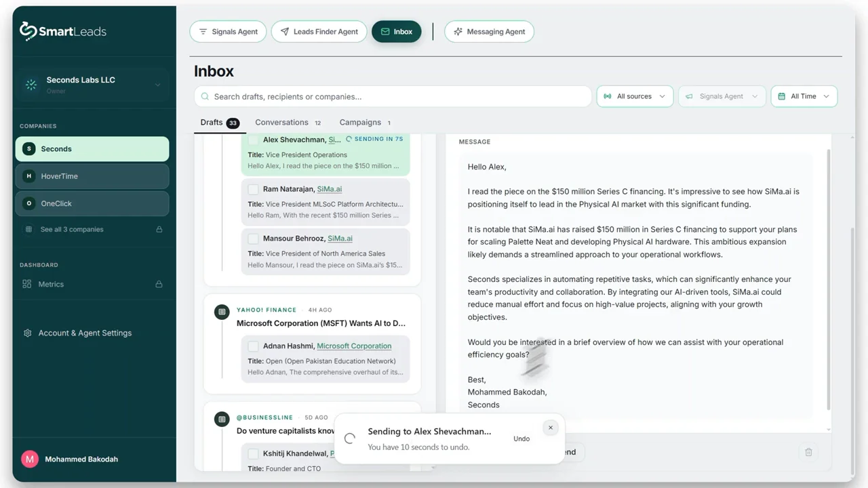
Task: Click the search drafts input field
Action: tap(393, 96)
